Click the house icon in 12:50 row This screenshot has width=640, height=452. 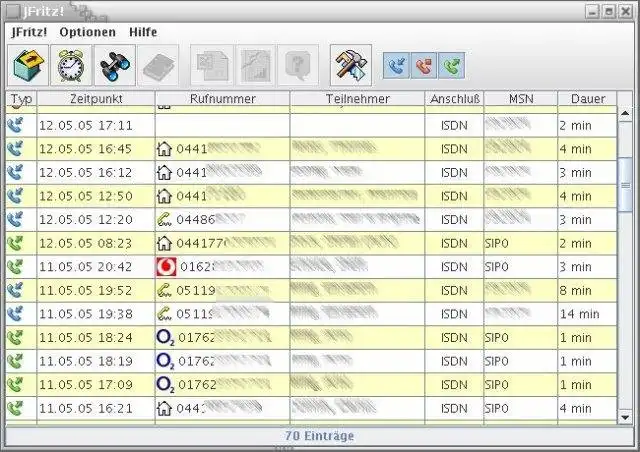click(164, 196)
